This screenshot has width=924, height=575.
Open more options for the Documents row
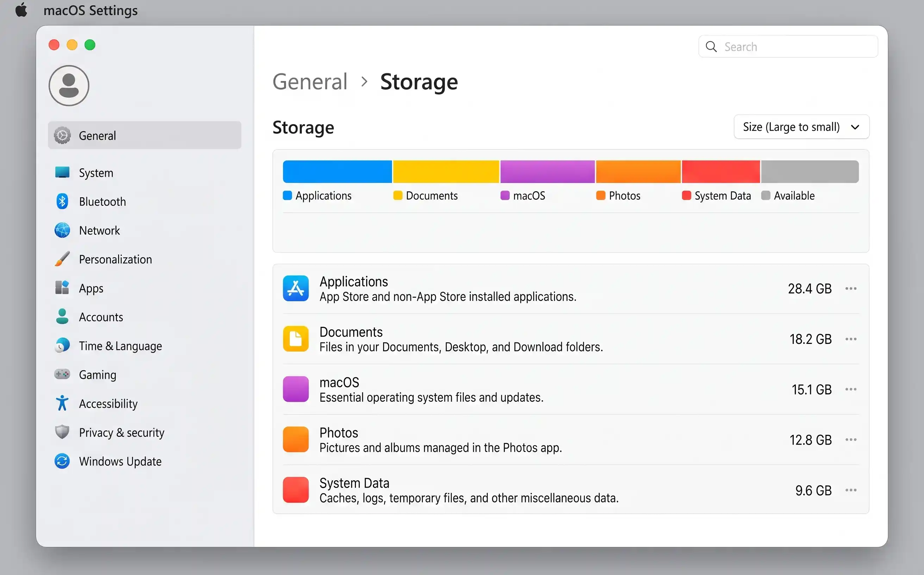click(851, 339)
